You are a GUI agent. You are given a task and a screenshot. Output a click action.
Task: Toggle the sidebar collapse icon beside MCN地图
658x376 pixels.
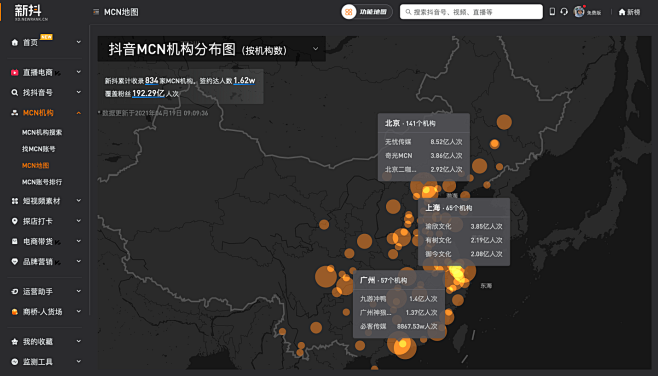pyautogui.click(x=96, y=12)
